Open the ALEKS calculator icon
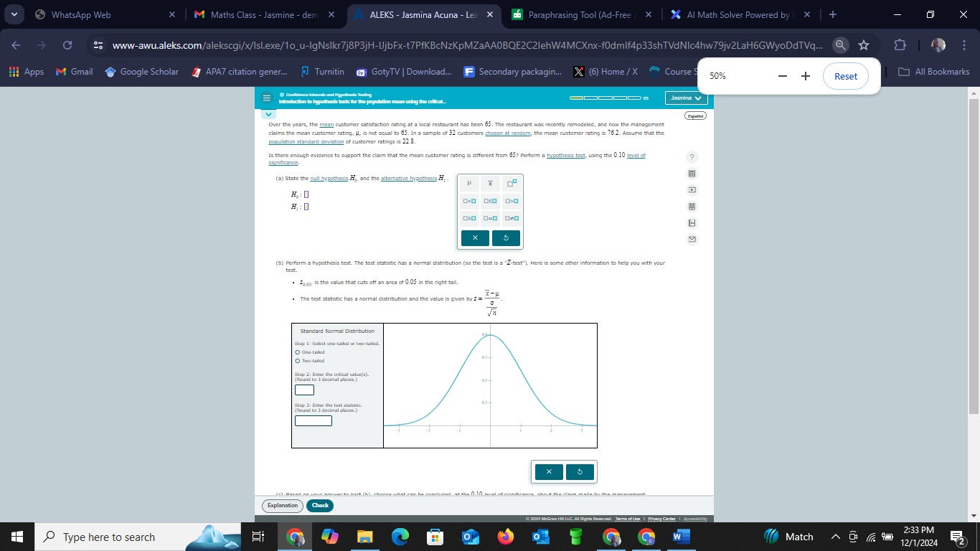 point(692,174)
